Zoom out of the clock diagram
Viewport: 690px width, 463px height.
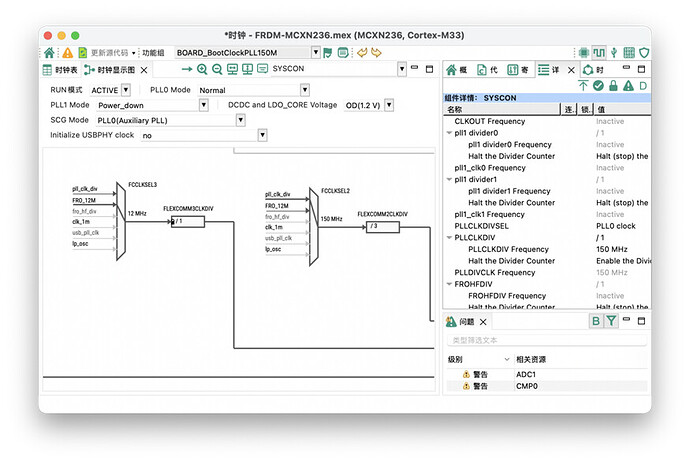pyautogui.click(x=217, y=69)
